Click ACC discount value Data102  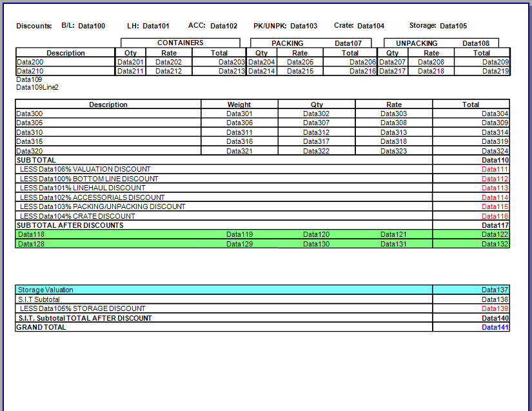pyautogui.click(x=224, y=26)
